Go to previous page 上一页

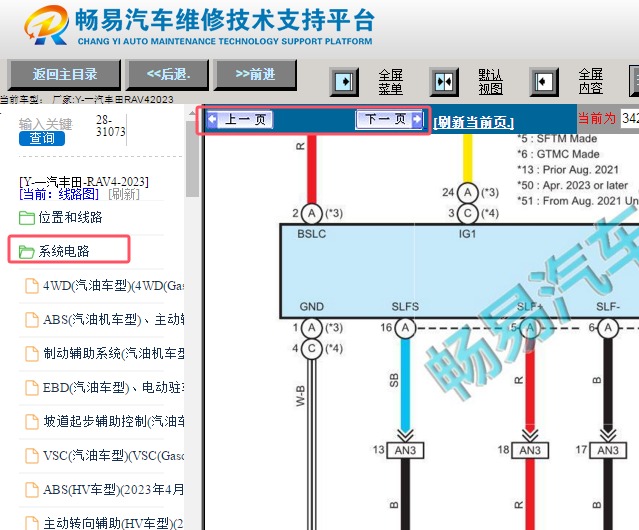(x=239, y=120)
